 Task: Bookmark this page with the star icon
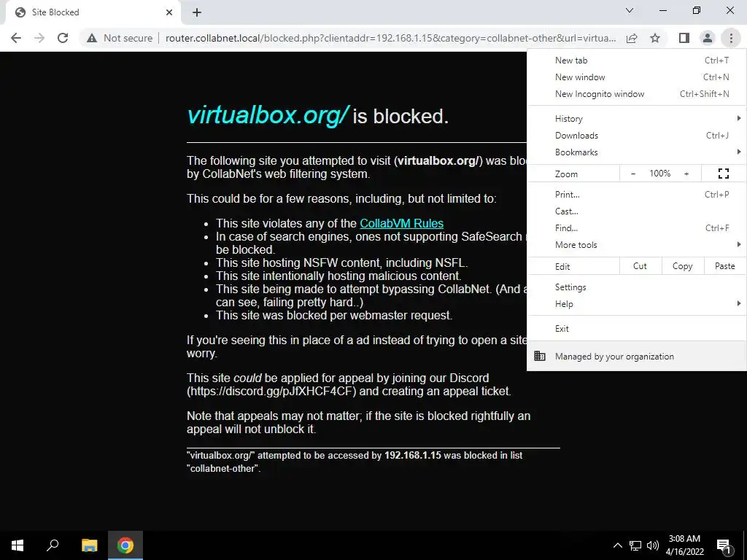655,38
